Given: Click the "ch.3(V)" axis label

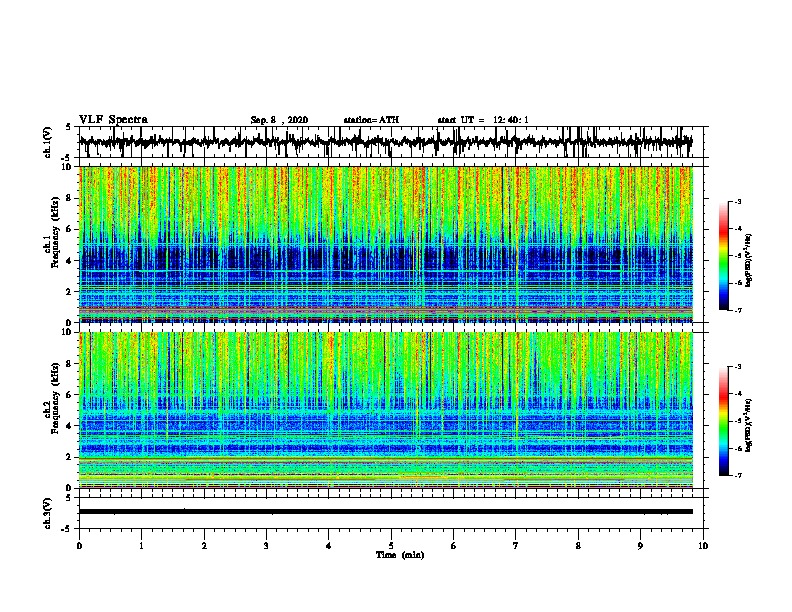Looking at the screenshot, I should coord(47,514).
